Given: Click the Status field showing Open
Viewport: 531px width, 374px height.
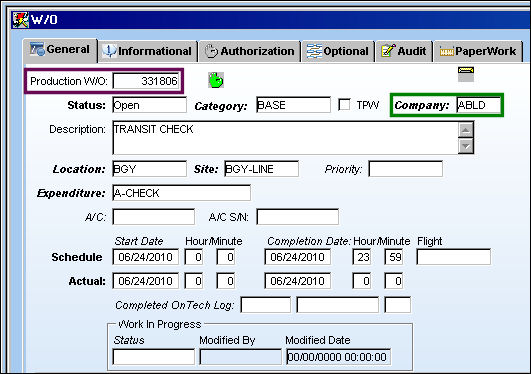Looking at the screenshot, I should tap(149, 105).
